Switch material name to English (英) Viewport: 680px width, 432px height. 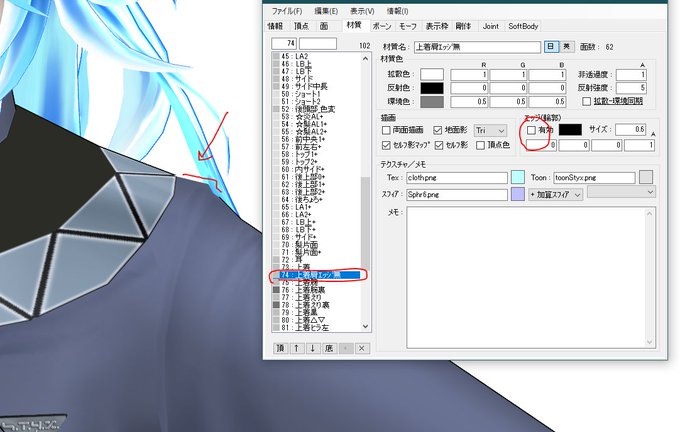coord(566,46)
